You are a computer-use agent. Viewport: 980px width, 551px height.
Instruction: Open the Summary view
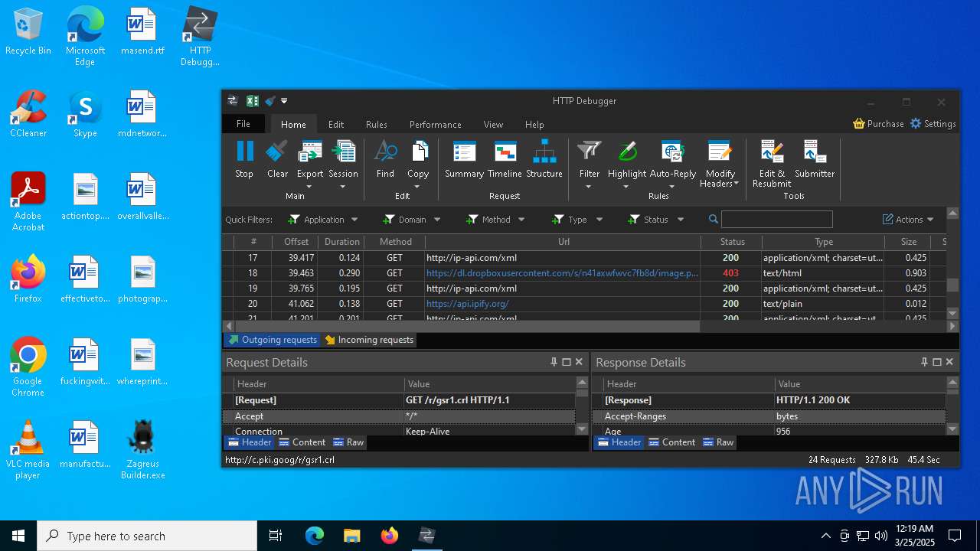click(464, 152)
